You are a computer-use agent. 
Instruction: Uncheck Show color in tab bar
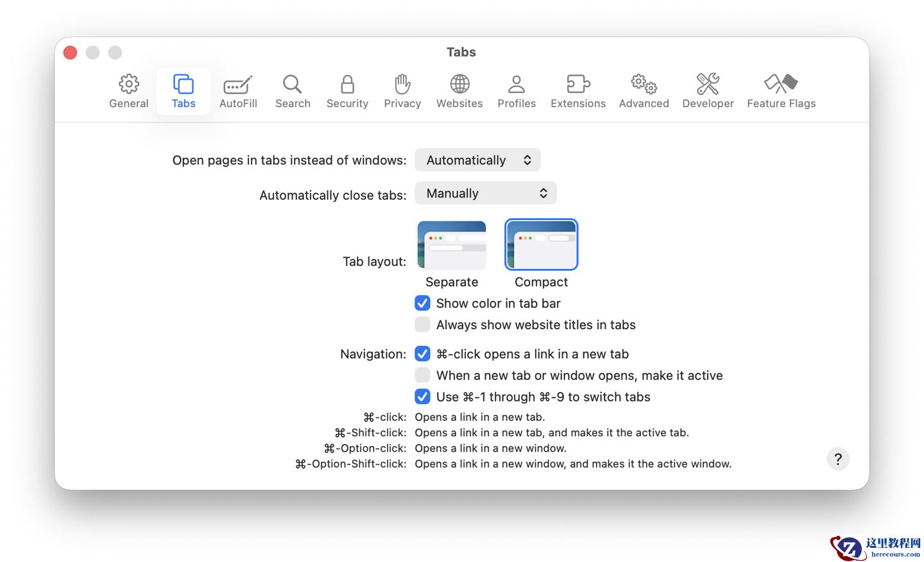(x=422, y=303)
